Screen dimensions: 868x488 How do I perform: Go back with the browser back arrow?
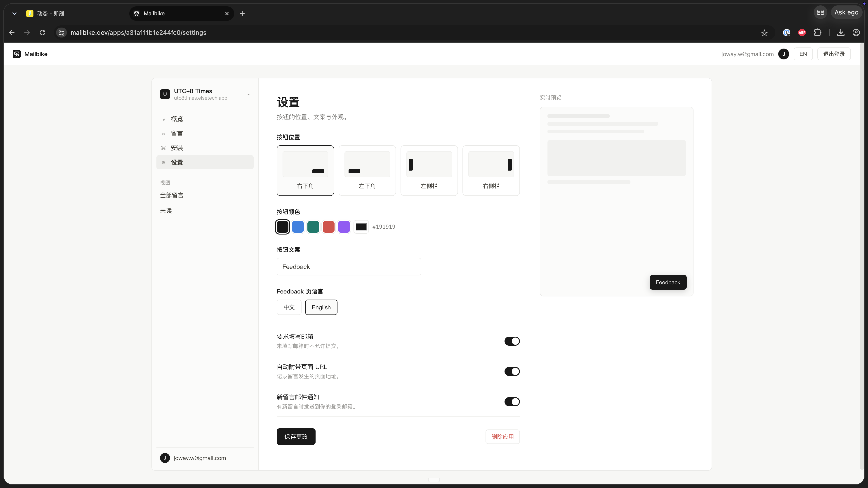click(12, 33)
